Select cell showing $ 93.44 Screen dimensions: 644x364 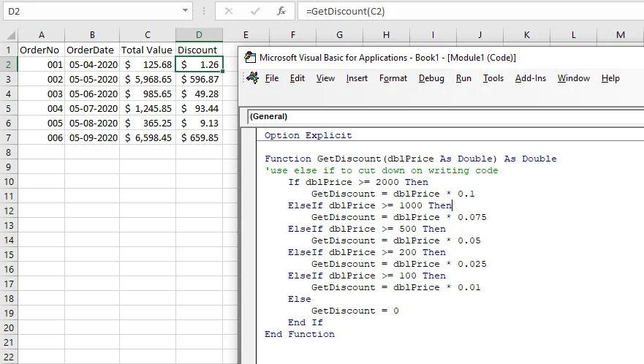coord(200,108)
